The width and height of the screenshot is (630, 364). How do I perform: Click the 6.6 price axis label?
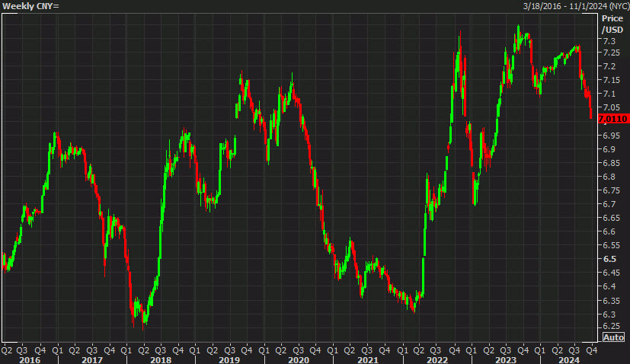(x=609, y=231)
